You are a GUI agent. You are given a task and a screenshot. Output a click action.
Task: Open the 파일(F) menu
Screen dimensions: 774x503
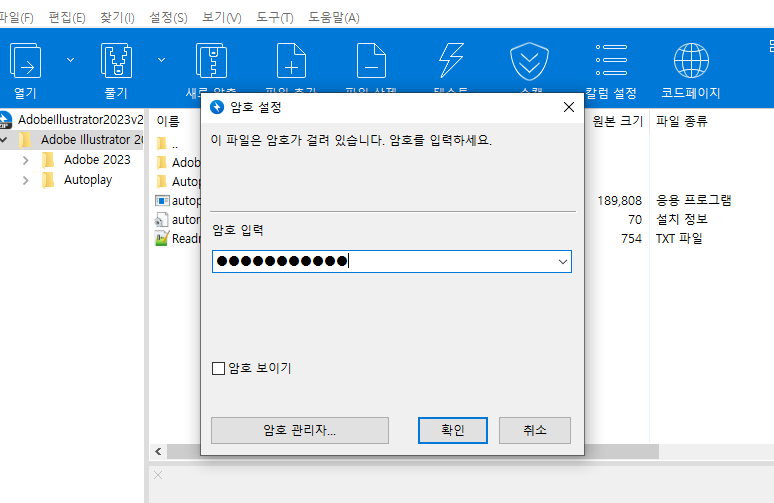tap(16, 18)
